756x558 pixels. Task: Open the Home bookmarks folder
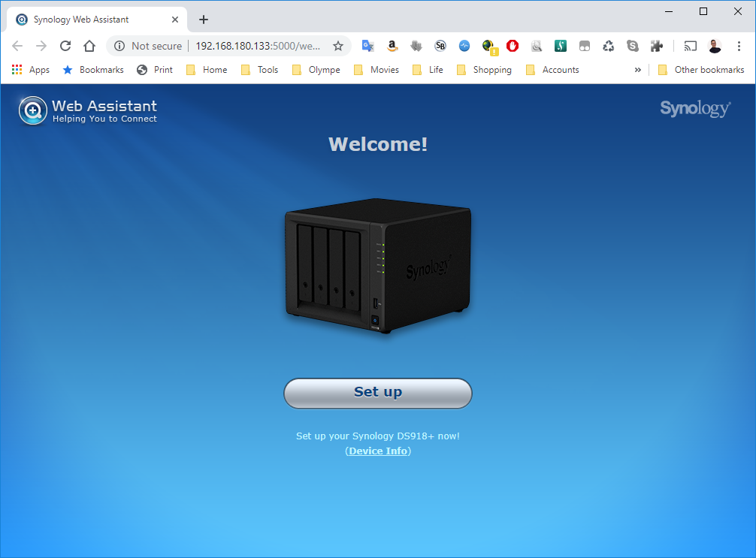click(207, 70)
